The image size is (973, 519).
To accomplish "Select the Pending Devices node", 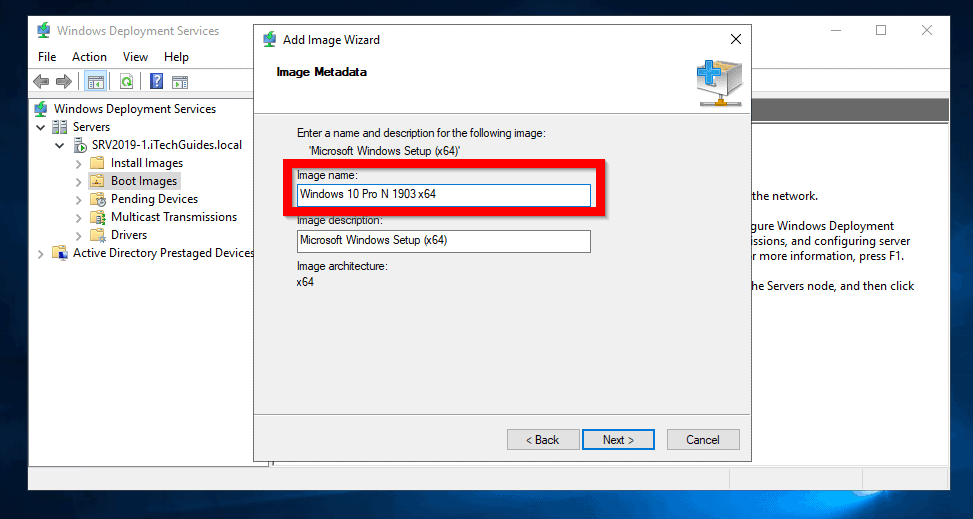I will (x=154, y=199).
